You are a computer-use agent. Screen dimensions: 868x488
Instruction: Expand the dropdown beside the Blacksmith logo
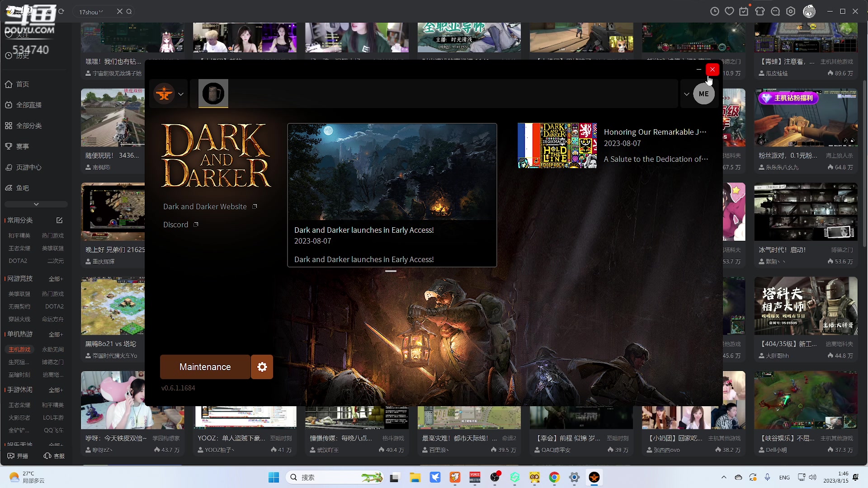pyautogui.click(x=181, y=94)
